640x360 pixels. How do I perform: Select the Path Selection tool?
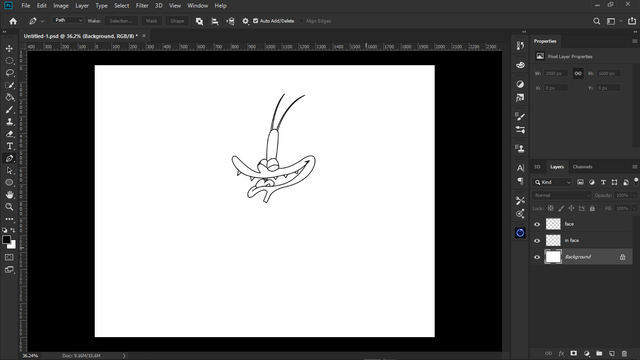9,171
